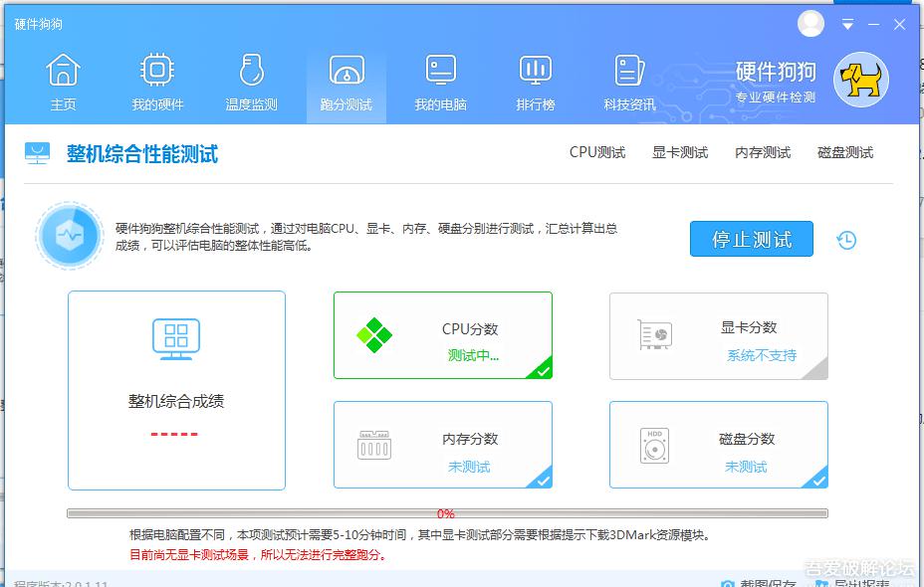Open 我的电脑 monitor icon
The image size is (924, 587).
(x=441, y=70)
